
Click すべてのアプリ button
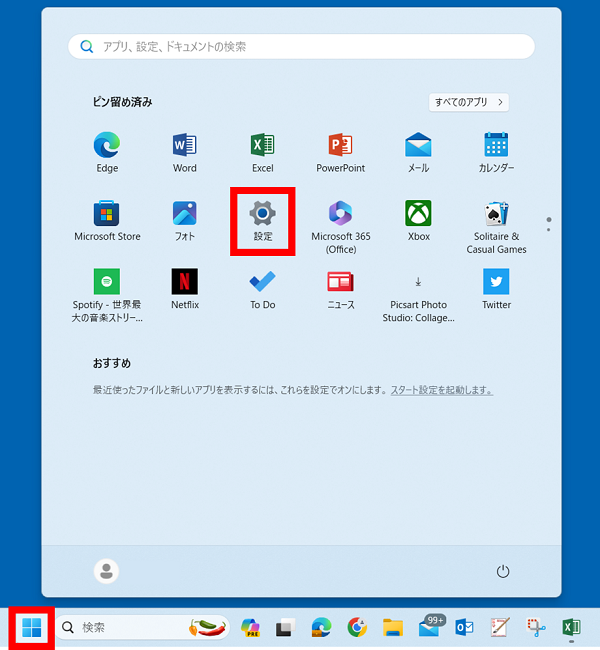click(469, 102)
